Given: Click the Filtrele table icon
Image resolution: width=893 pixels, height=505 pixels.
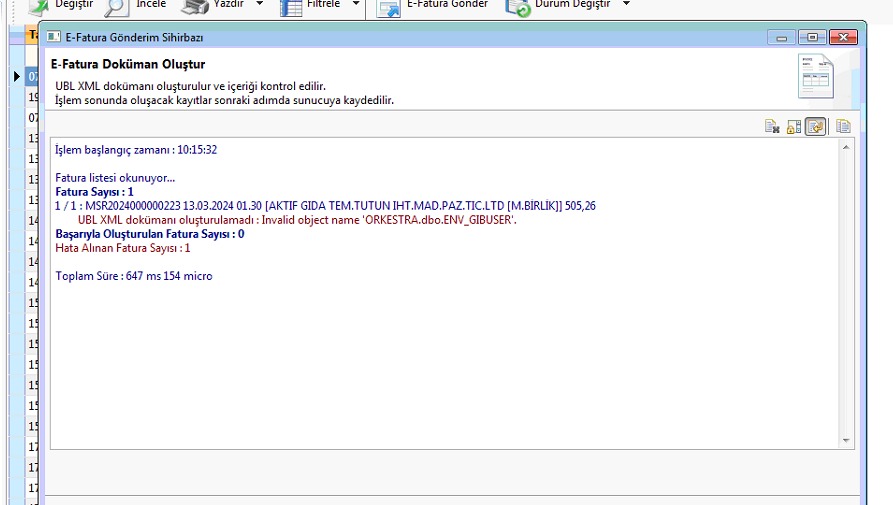Looking at the screenshot, I should (291, 6).
